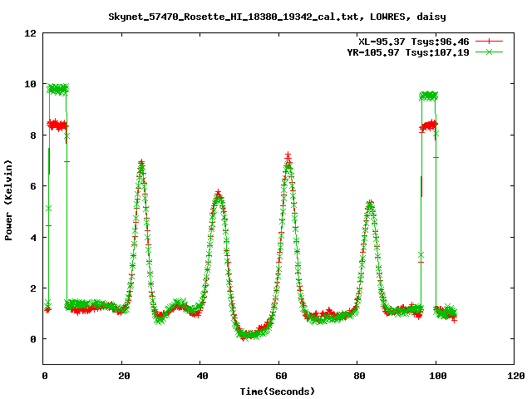This screenshot has height=399, width=532.
Task: Click the red calibration plateau near time 3 seconds
Action: [x=58, y=126]
